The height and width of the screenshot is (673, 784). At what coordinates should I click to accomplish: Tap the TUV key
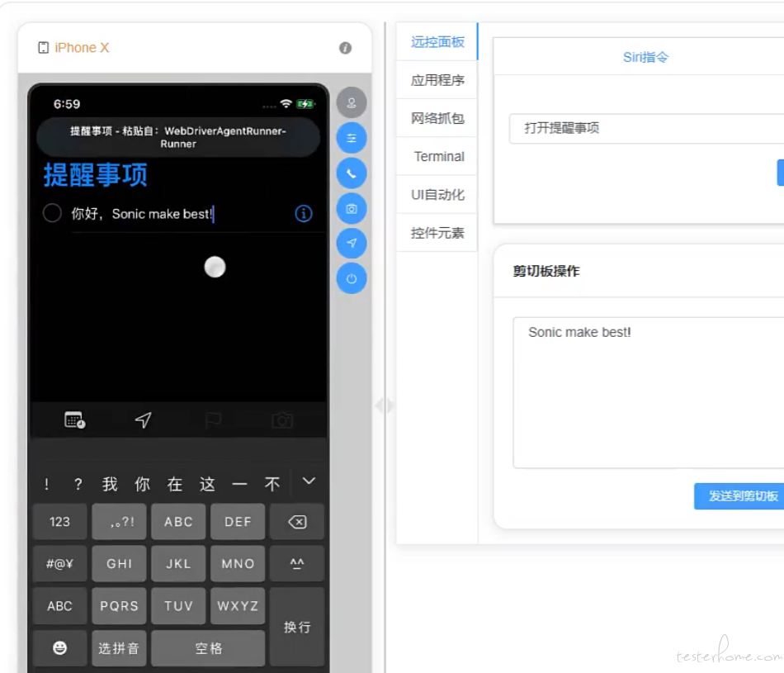point(178,606)
